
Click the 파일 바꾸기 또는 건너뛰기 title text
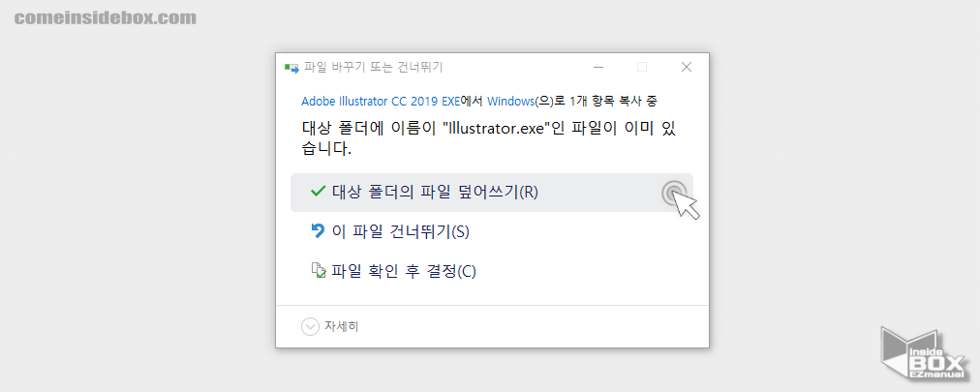pyautogui.click(x=374, y=68)
